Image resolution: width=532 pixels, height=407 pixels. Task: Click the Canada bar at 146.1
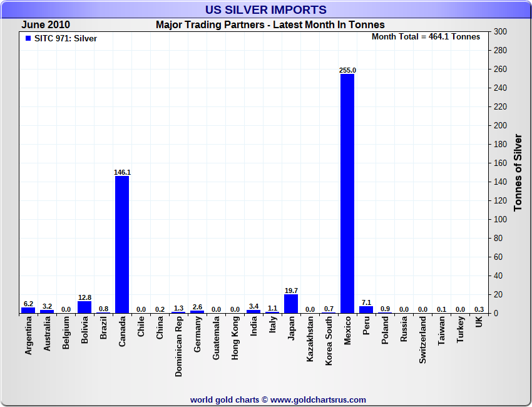(x=122, y=244)
